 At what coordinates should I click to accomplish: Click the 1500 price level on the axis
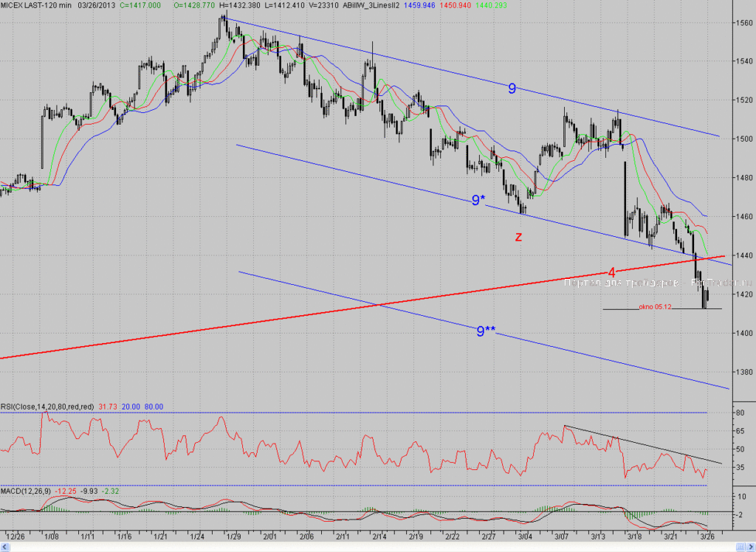[744, 139]
